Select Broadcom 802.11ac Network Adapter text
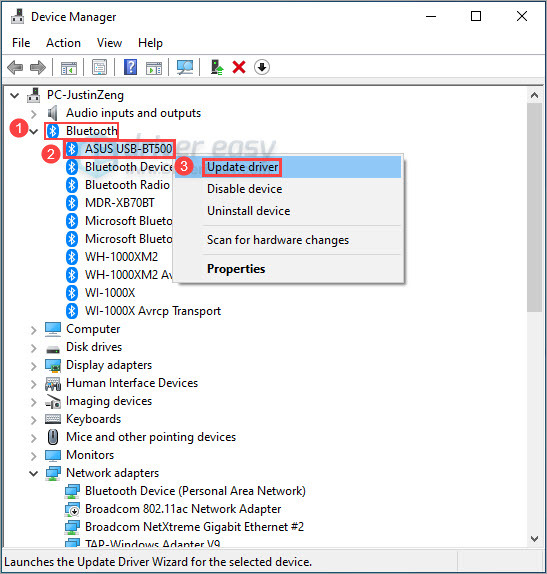 (x=183, y=509)
